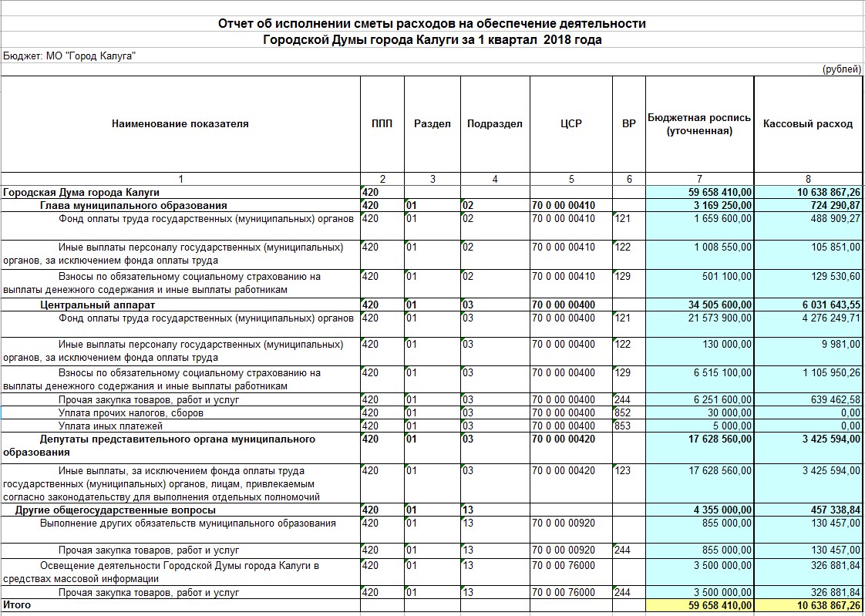The image size is (865, 616).
Task: Select the 'ППП' column header cell
Action: pos(382,123)
